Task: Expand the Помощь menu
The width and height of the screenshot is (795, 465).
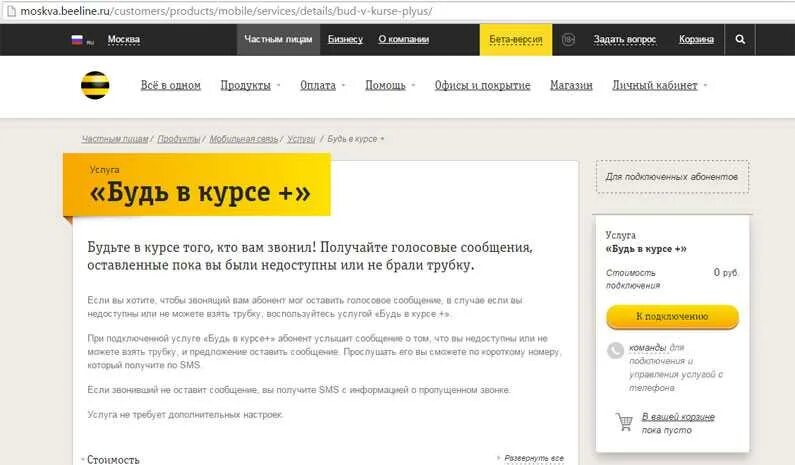Action: [390, 85]
